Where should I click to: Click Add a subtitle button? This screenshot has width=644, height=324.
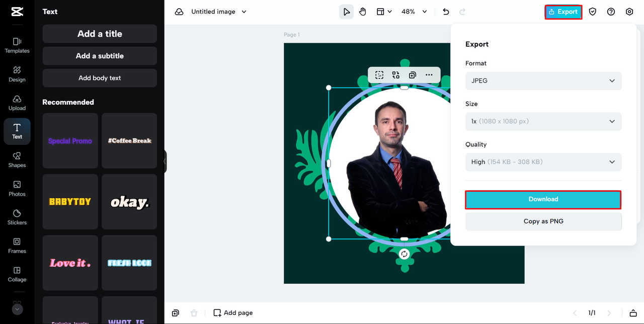100,56
